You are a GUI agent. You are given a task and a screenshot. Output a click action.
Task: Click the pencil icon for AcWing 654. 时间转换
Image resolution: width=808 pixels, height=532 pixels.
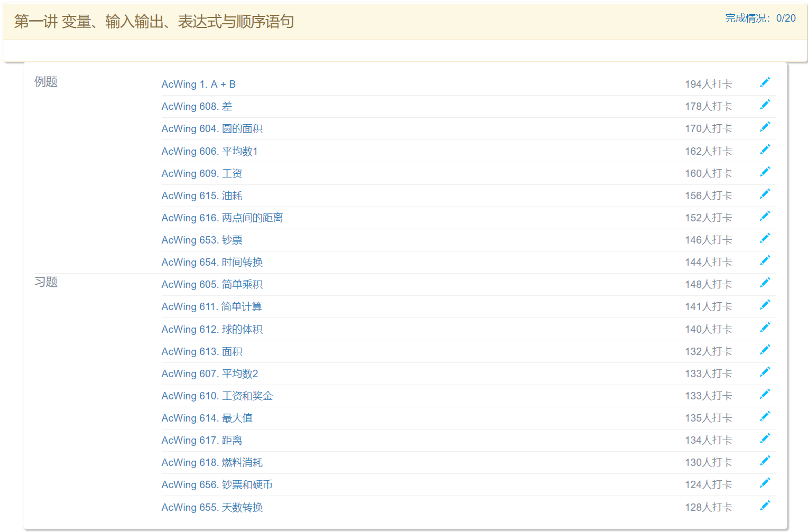pos(765,260)
